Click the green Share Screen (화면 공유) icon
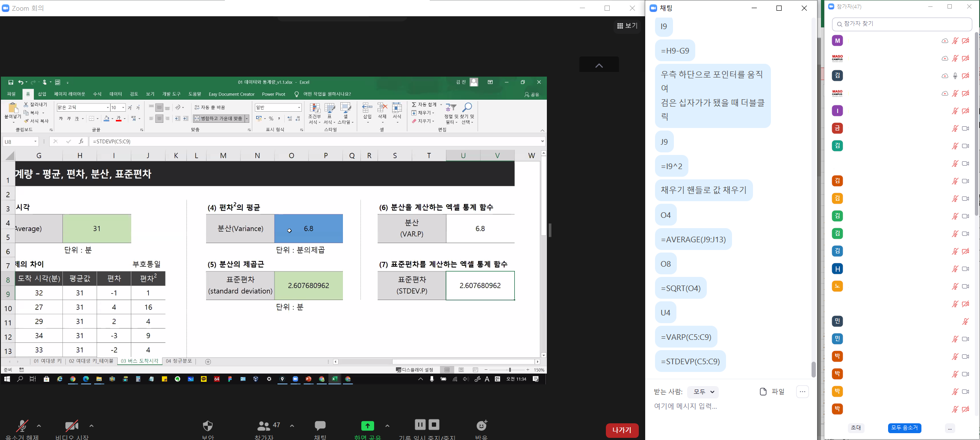 [x=367, y=425]
